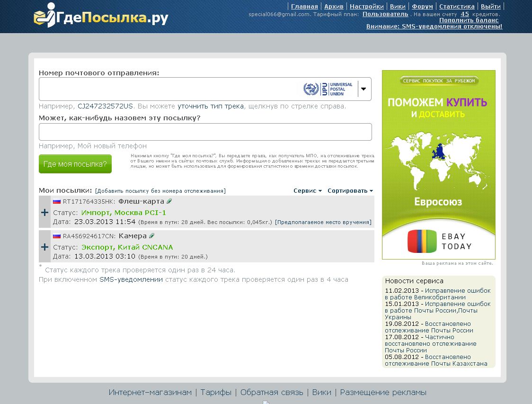This screenshot has width=532, height=404.
Task: Click the 'уточнить тип трека' link
Action: 210,106
